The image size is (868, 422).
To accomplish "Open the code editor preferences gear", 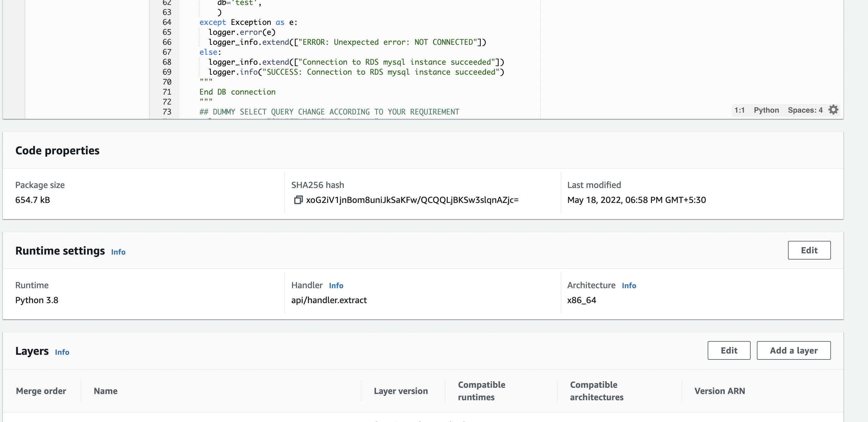I will point(834,110).
